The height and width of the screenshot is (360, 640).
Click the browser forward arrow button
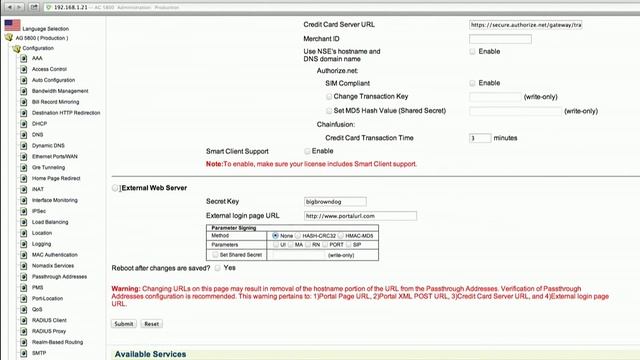[19, 7]
